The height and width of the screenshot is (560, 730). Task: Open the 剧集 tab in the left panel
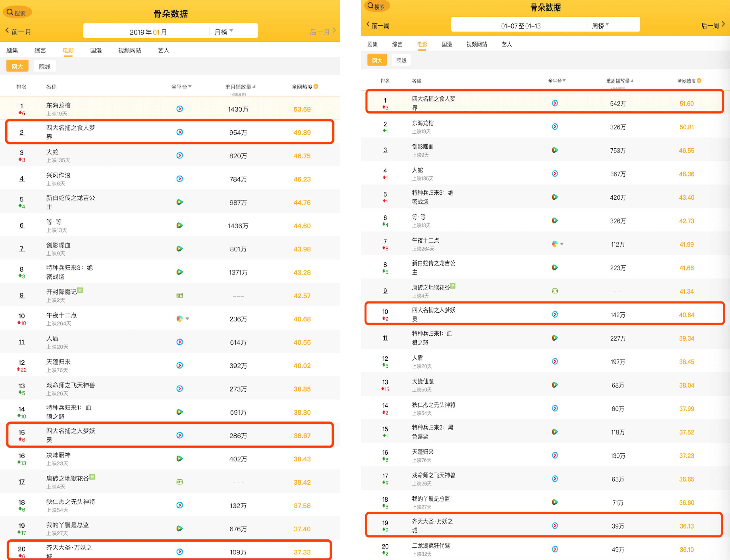[x=12, y=50]
